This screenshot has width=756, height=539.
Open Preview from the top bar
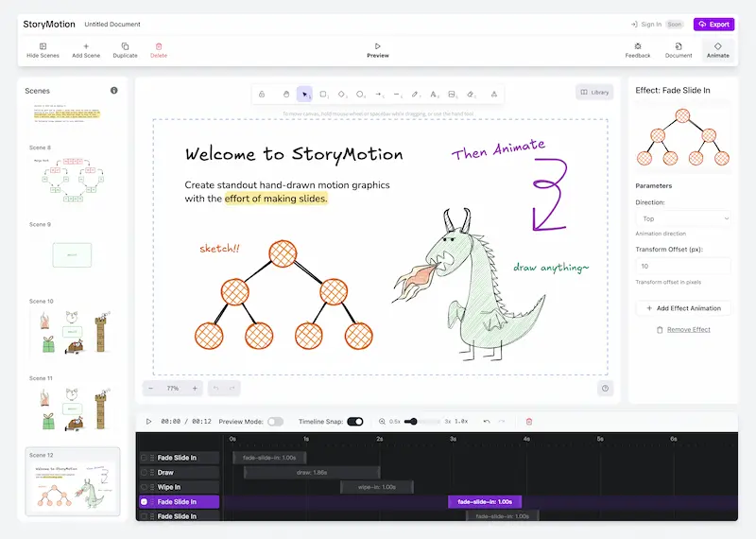377,50
